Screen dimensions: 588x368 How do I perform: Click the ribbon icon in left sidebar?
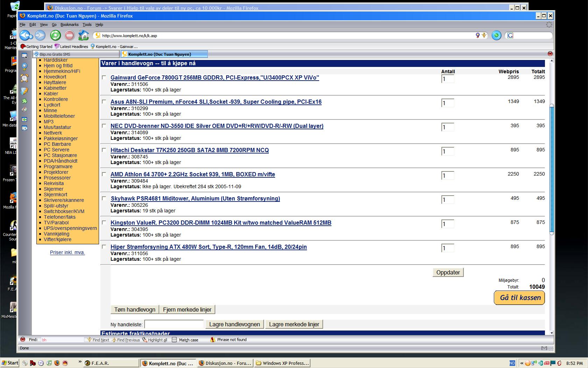click(x=24, y=66)
